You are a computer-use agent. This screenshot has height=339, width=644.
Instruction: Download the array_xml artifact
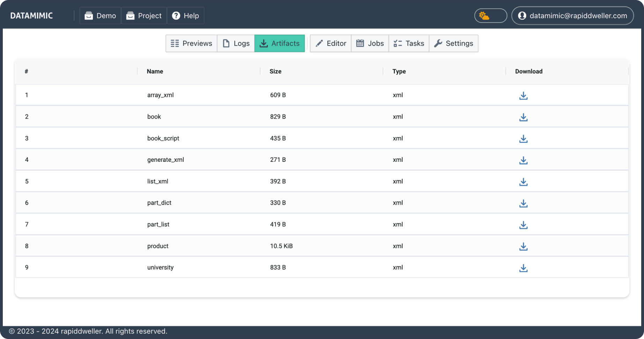(523, 95)
